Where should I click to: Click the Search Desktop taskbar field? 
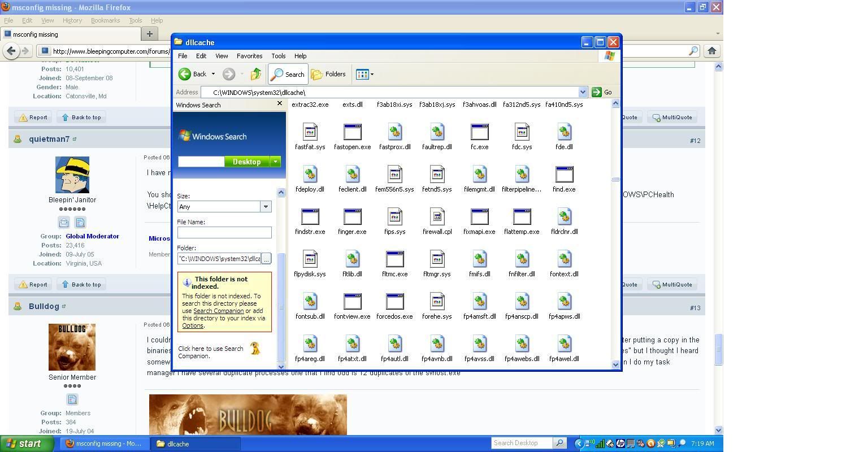pyautogui.click(x=522, y=443)
